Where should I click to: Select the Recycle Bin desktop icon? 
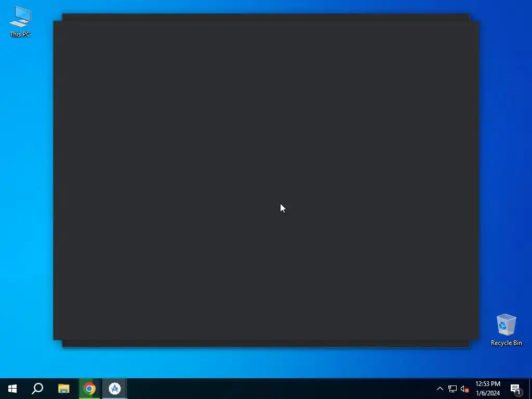coord(506,330)
